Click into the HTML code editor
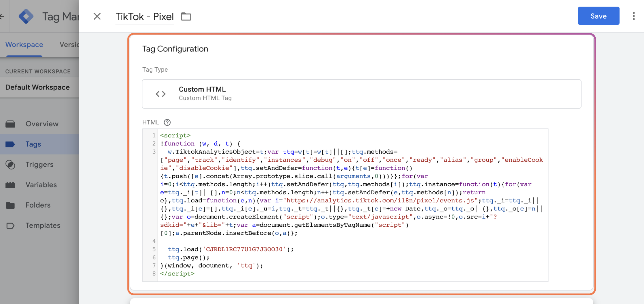This screenshot has height=304, width=644. pyautogui.click(x=345, y=205)
